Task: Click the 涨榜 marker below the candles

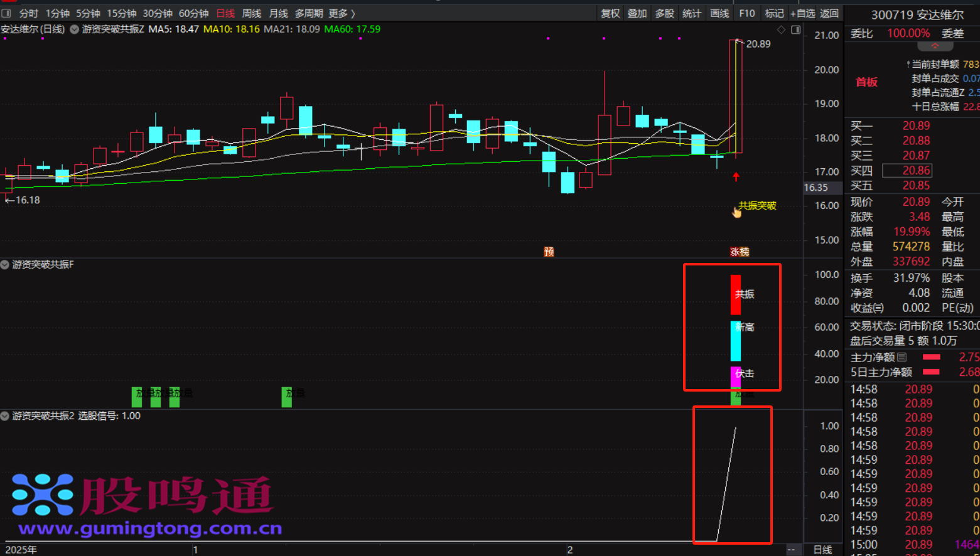Action: click(740, 252)
